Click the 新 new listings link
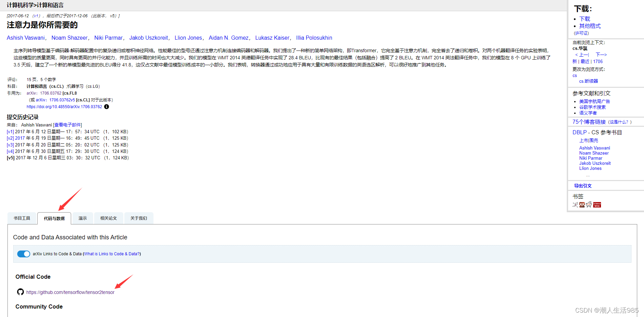This screenshot has width=644, height=317. 575,62
